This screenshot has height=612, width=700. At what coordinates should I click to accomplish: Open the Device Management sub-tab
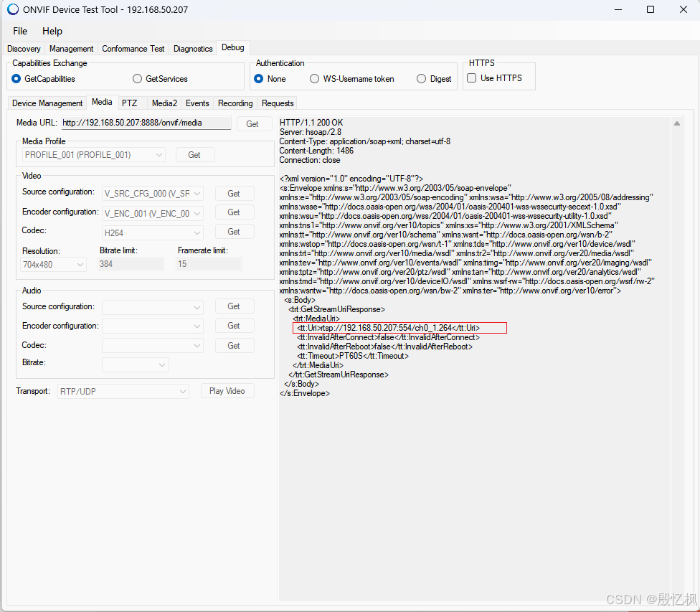pyautogui.click(x=47, y=103)
